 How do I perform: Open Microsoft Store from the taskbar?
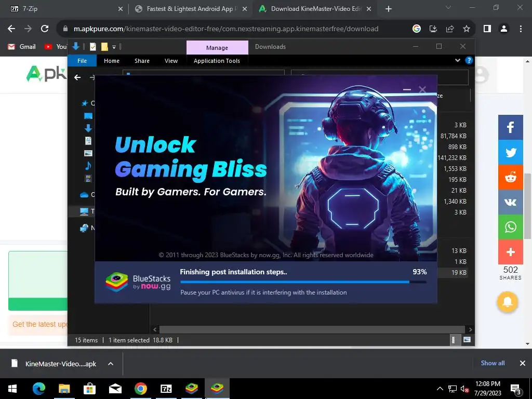point(89,389)
